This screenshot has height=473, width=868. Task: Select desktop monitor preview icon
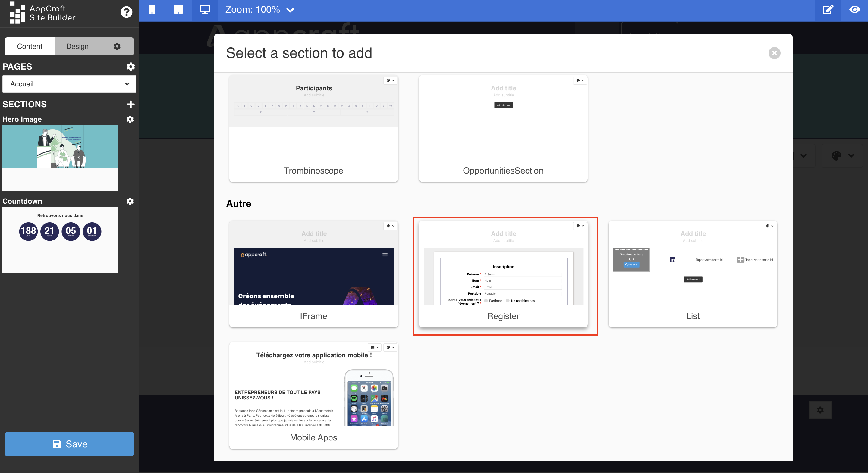[x=205, y=9]
